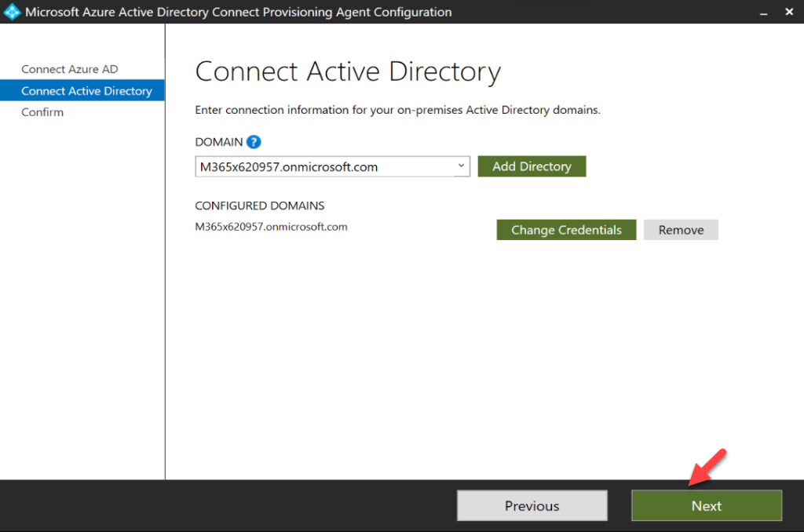This screenshot has height=532, width=804.
Task: Click Add Directory to add the domain
Action: click(532, 166)
